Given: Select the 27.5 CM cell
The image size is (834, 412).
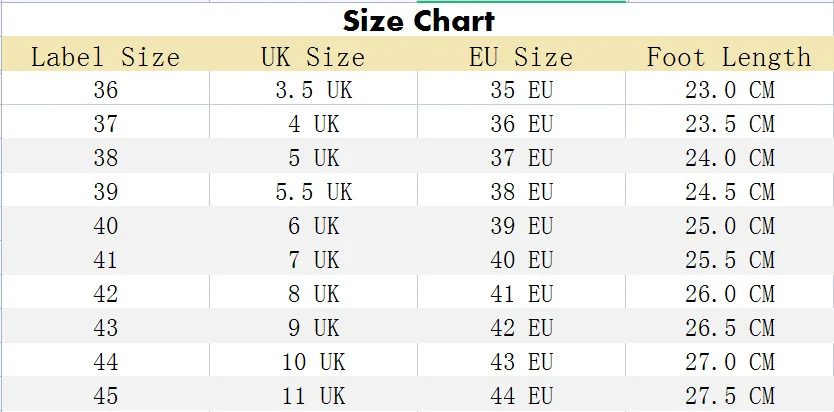Looking at the screenshot, I should (x=730, y=394).
